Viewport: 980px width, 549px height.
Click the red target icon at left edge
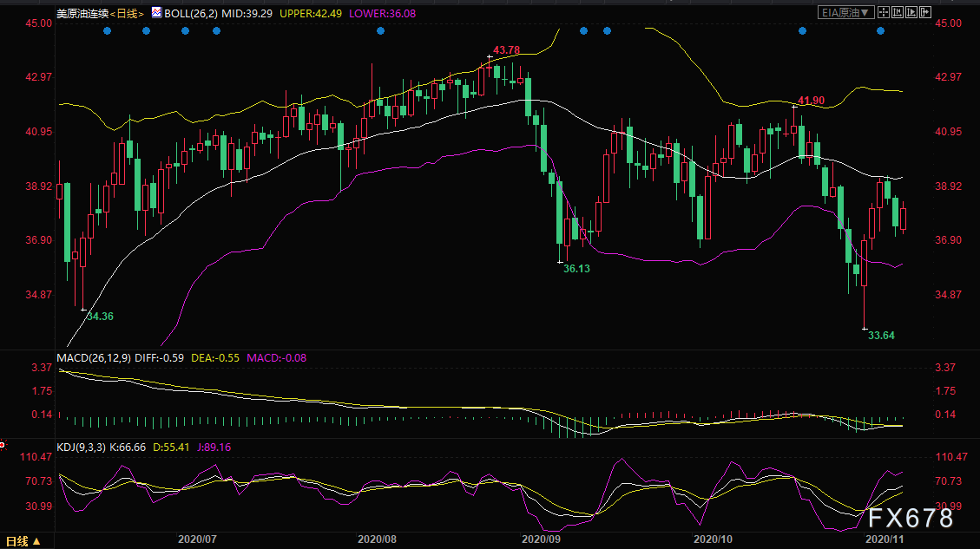pos(3,445)
